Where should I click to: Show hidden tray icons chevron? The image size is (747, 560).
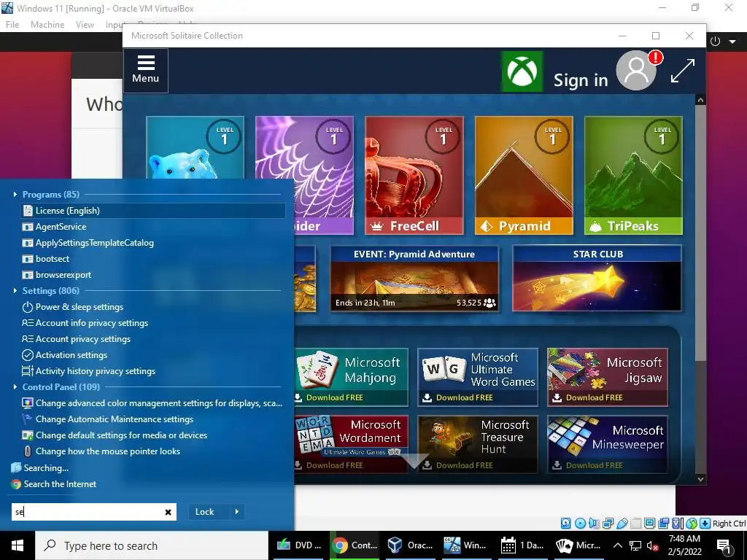[617, 545]
